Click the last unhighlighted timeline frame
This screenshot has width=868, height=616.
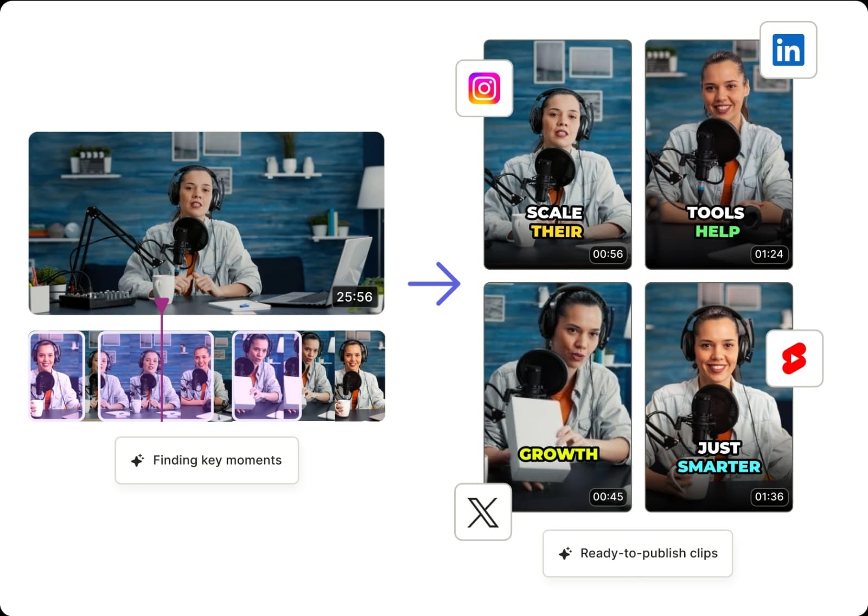360,376
